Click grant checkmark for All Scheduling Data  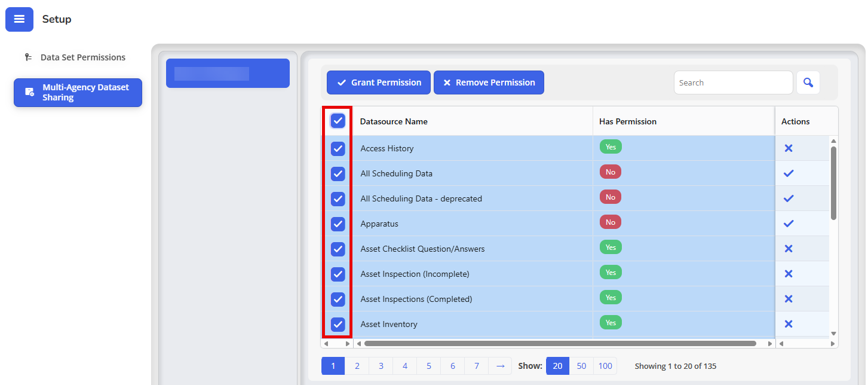789,173
